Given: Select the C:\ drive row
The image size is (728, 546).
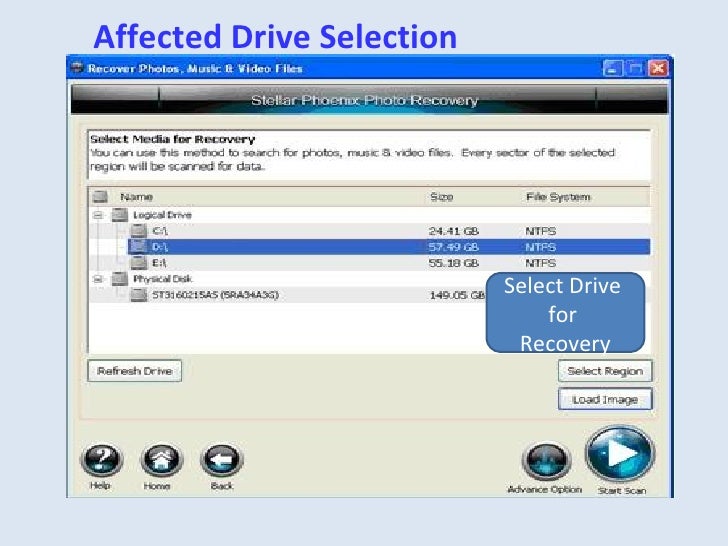Looking at the screenshot, I should (x=369, y=231).
